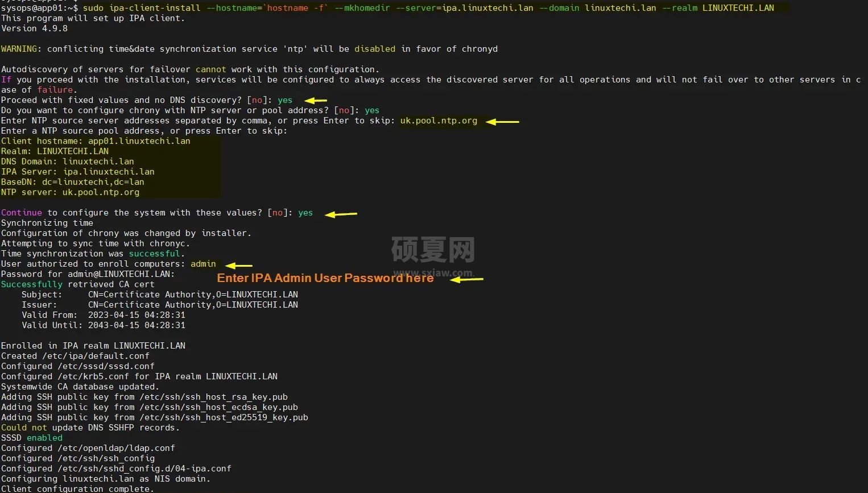Click 'Client configuration complete.' line
The image size is (868, 493).
tap(77, 488)
